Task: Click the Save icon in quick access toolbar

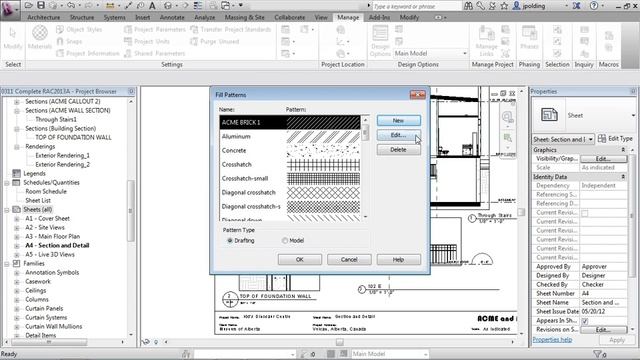Action: point(41,5)
